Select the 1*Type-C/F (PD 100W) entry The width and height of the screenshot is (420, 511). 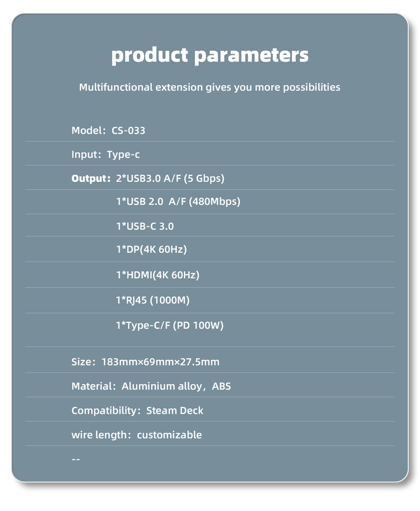click(169, 325)
